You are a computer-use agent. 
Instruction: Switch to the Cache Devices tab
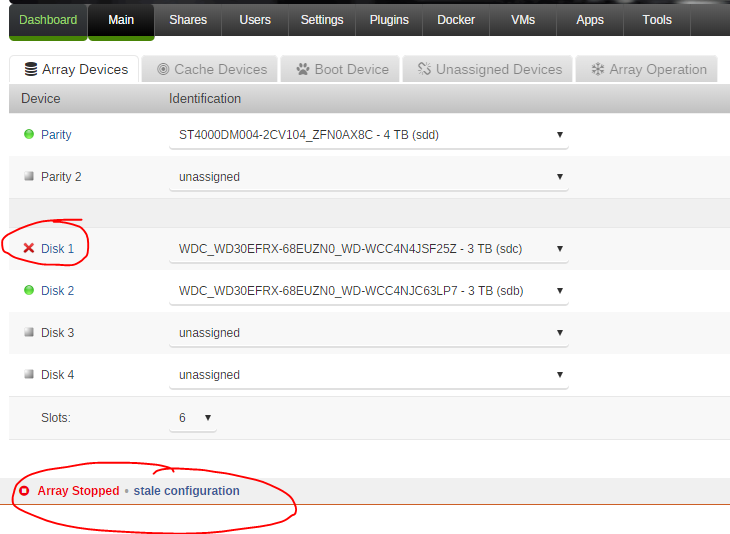pos(210,69)
